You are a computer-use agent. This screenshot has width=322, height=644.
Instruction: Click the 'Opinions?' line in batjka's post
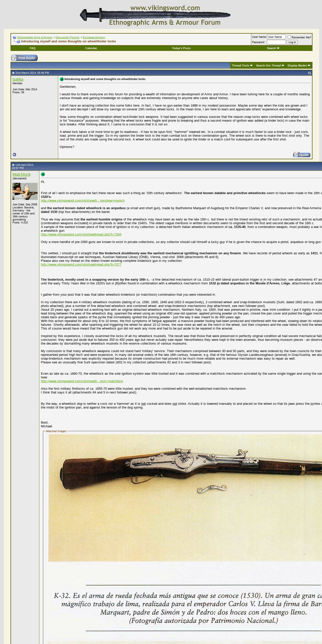pos(67,147)
